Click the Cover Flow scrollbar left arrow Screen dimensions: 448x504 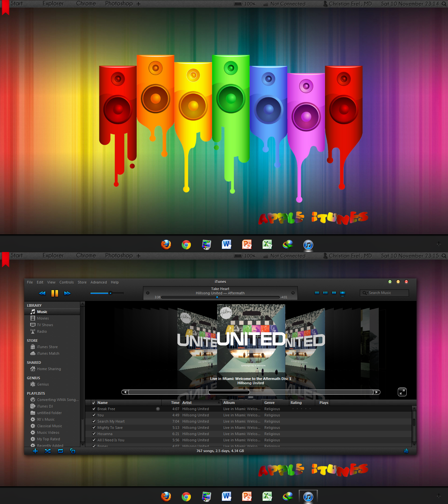tap(125, 392)
